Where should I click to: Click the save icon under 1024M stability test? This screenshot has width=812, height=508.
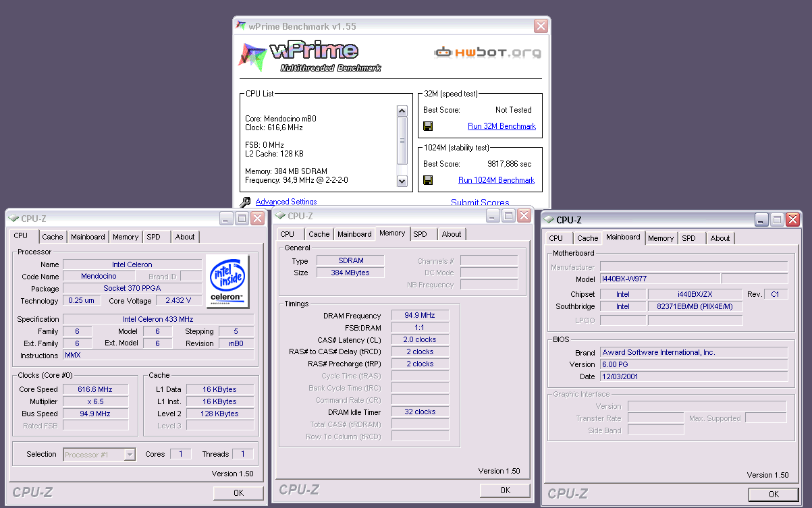point(428,180)
